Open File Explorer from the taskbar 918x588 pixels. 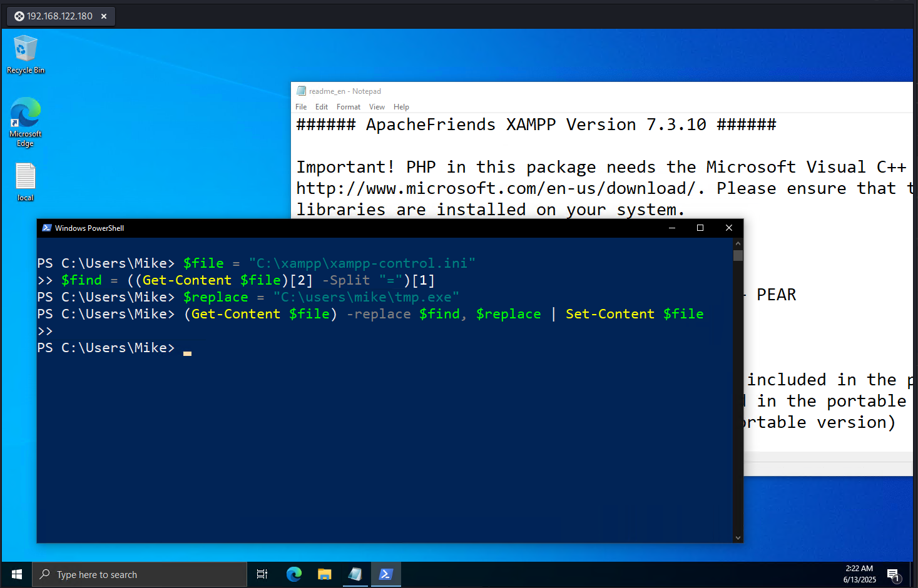324,574
